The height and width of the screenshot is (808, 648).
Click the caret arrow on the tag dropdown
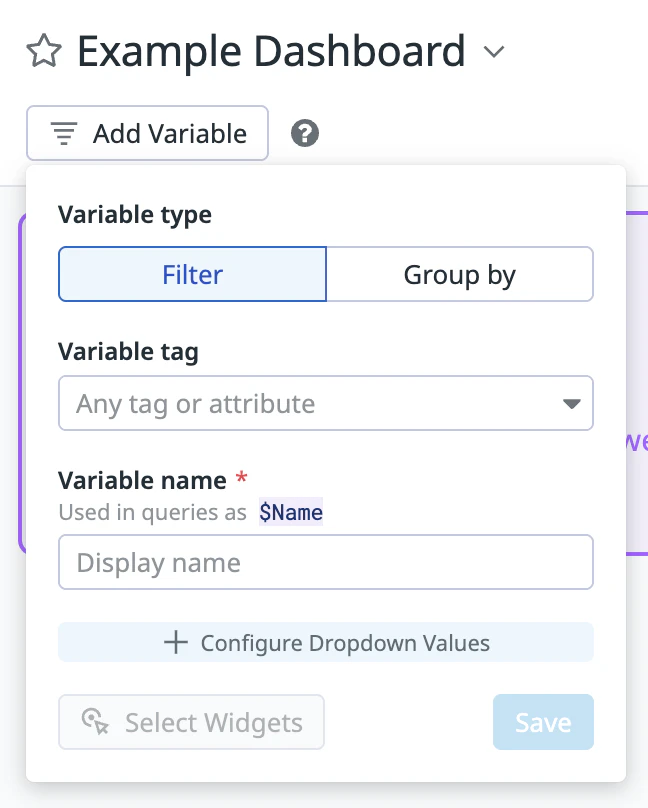570,403
